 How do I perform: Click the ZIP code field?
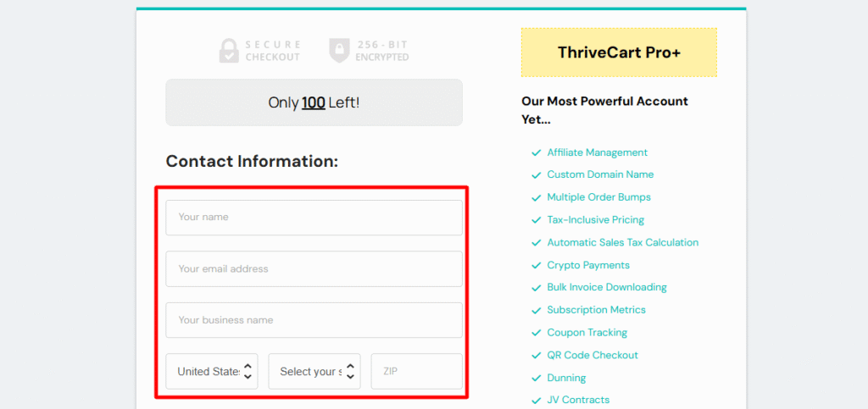[417, 372]
